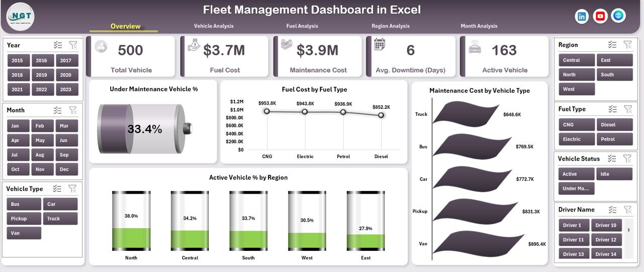This screenshot has width=644, height=272.
Task: Open the LinkedIn icon link
Action: click(582, 17)
